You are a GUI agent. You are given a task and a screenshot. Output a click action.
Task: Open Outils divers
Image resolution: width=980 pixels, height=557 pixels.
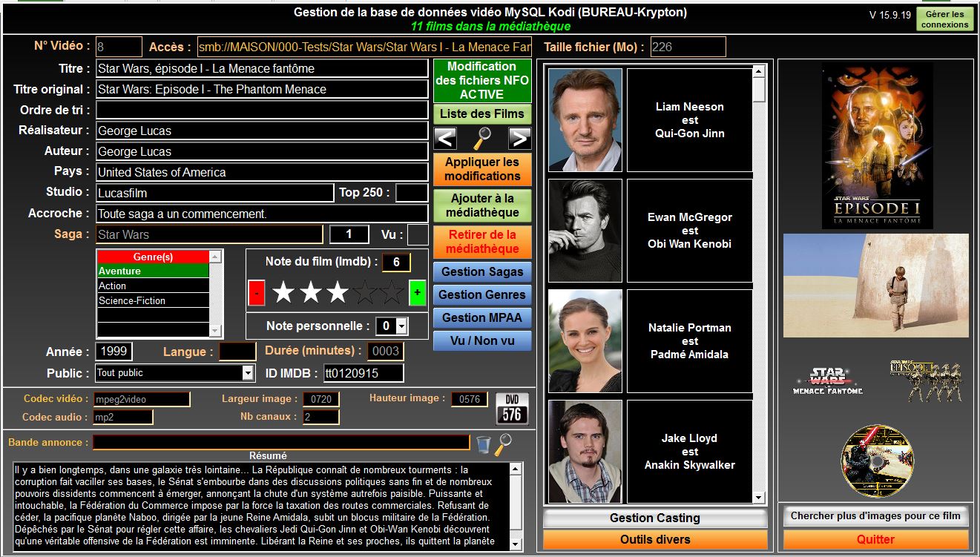coord(655,539)
